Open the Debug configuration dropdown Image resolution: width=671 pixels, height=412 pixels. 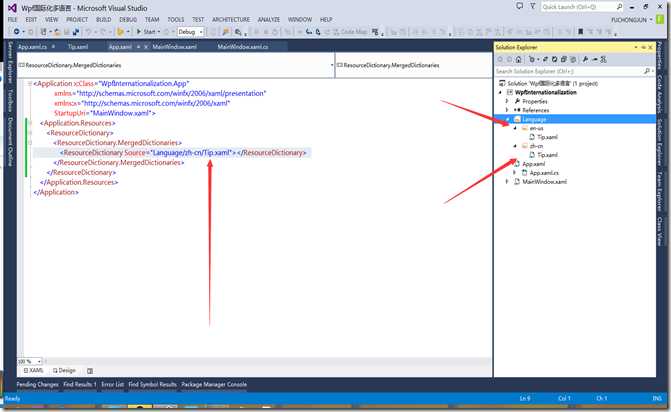pyautogui.click(x=190, y=32)
